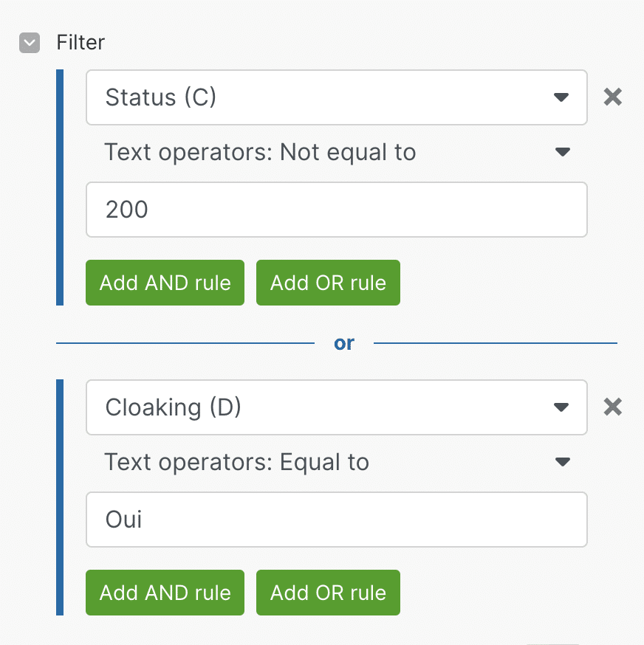Click the arrow in Status (C) selector
The width and height of the screenshot is (644, 645).
[x=561, y=97]
